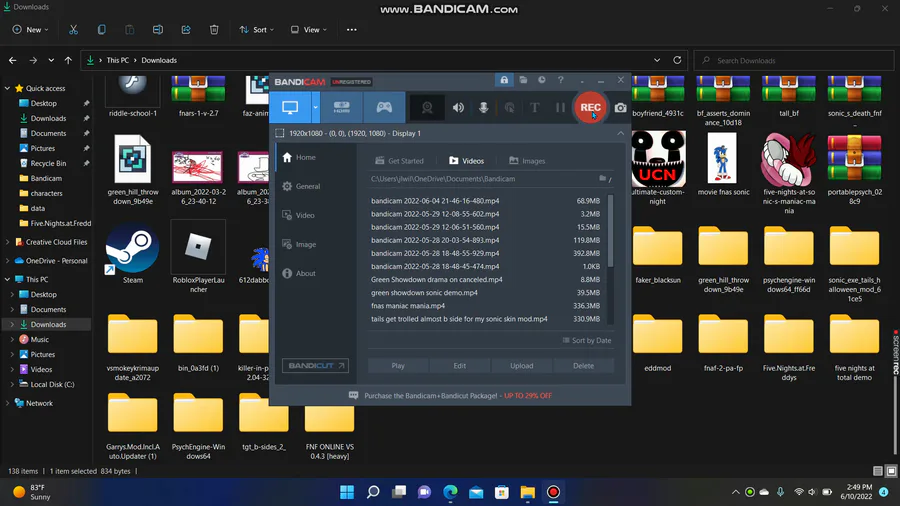900x506 pixels.
Task: Open Microsoft Store from taskbar
Action: coord(502,492)
